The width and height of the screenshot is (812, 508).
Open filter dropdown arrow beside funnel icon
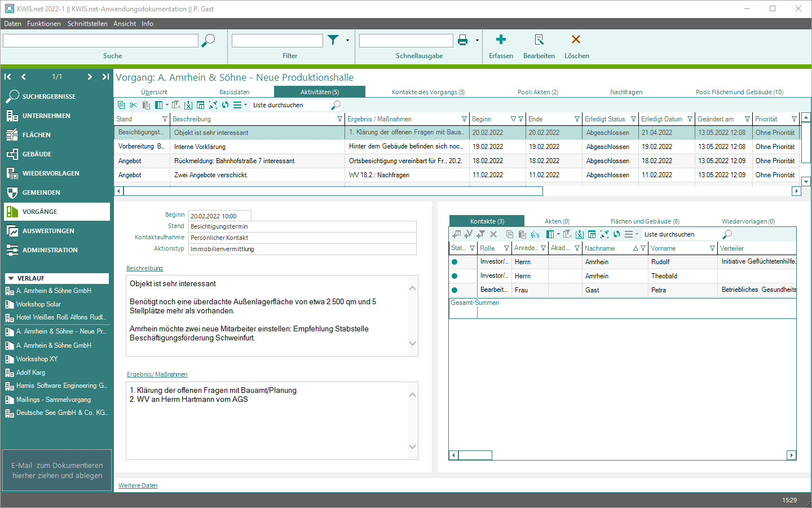(347, 41)
